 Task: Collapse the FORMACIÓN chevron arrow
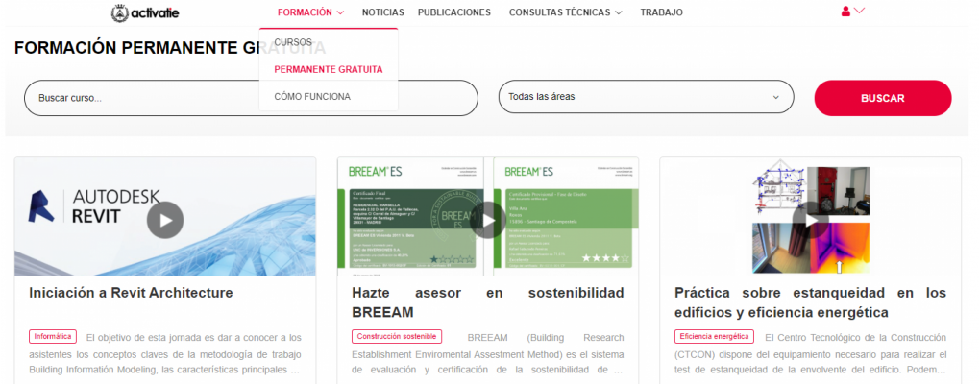(x=340, y=12)
